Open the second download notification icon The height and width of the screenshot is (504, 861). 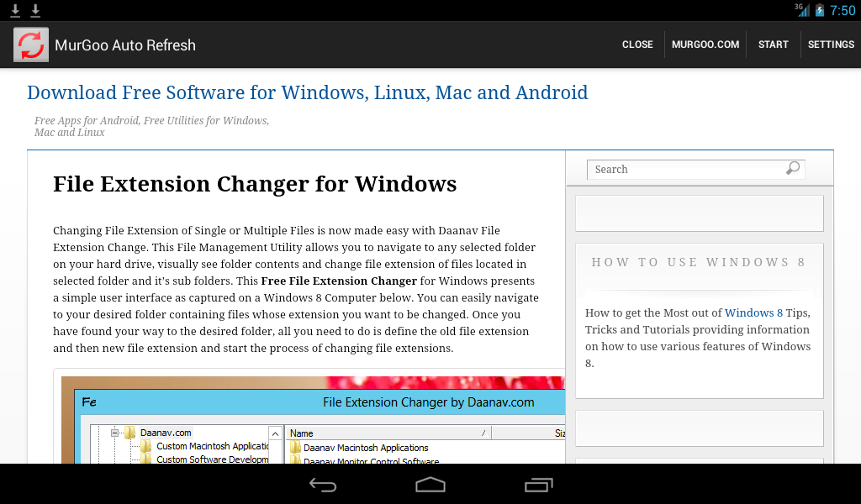[x=35, y=10]
